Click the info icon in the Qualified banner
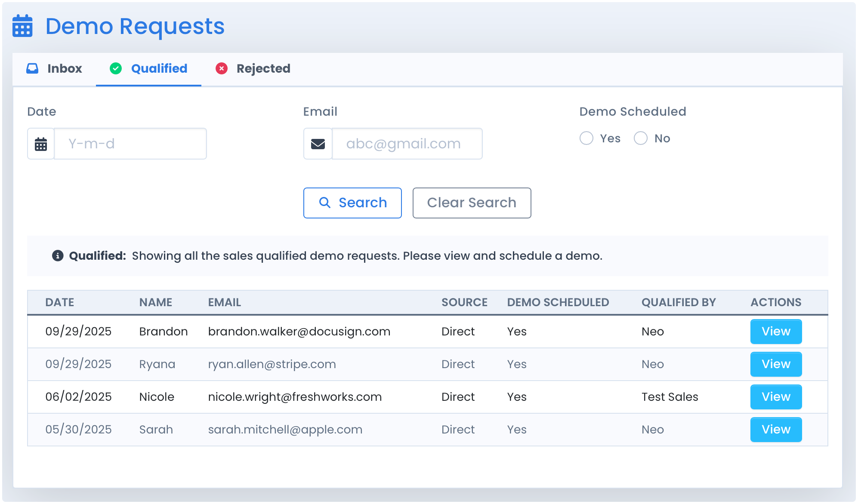This screenshot has width=858, height=504. coord(58,255)
